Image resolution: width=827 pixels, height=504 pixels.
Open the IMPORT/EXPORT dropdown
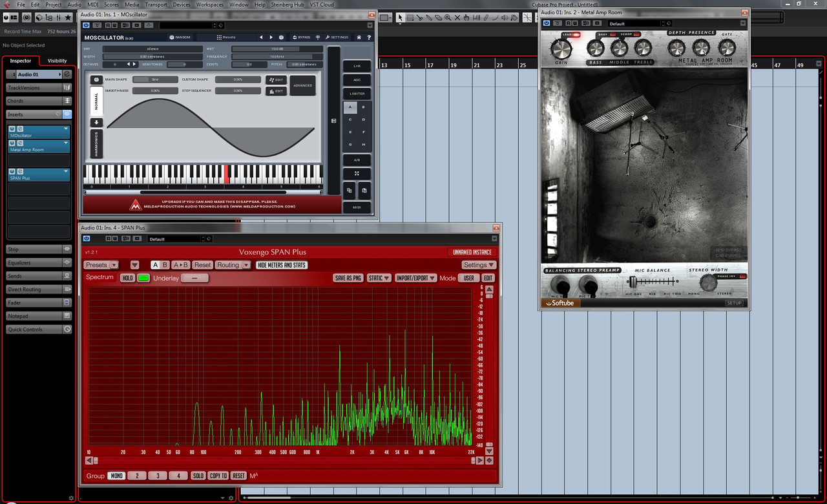415,278
